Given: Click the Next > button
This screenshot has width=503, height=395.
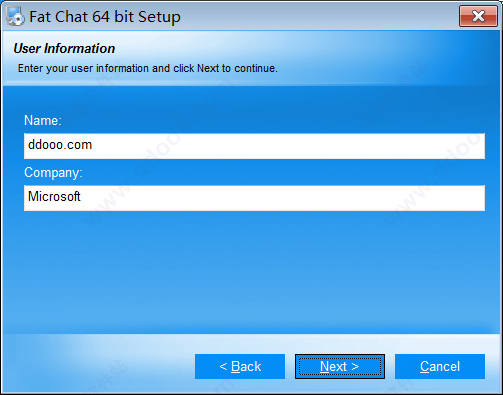Looking at the screenshot, I should 340,366.
